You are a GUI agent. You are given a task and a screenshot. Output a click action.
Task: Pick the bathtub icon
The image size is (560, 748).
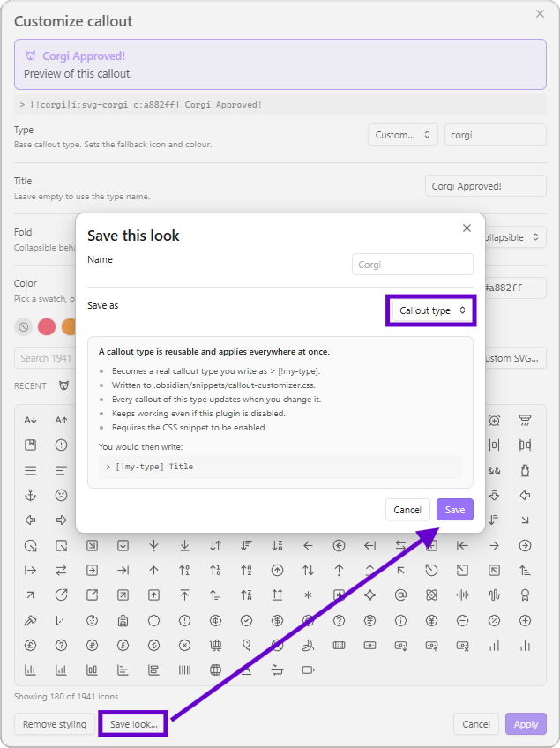click(x=277, y=670)
